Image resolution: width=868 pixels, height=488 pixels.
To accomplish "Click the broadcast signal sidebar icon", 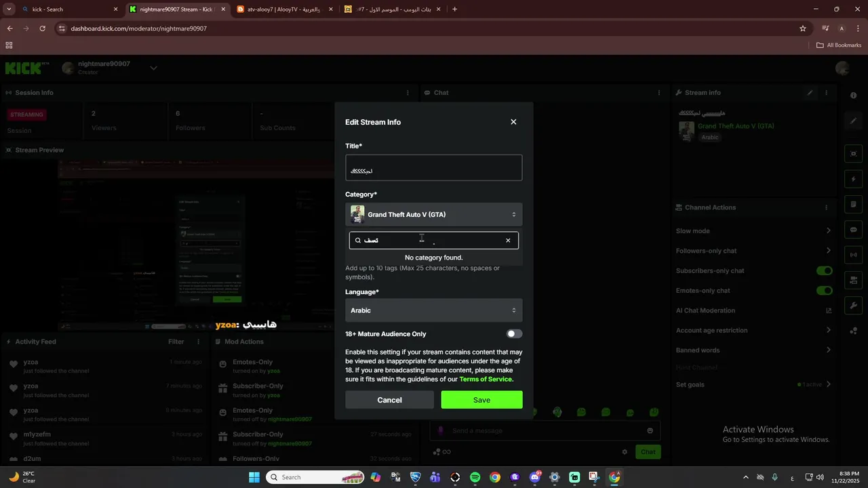I will point(854,255).
